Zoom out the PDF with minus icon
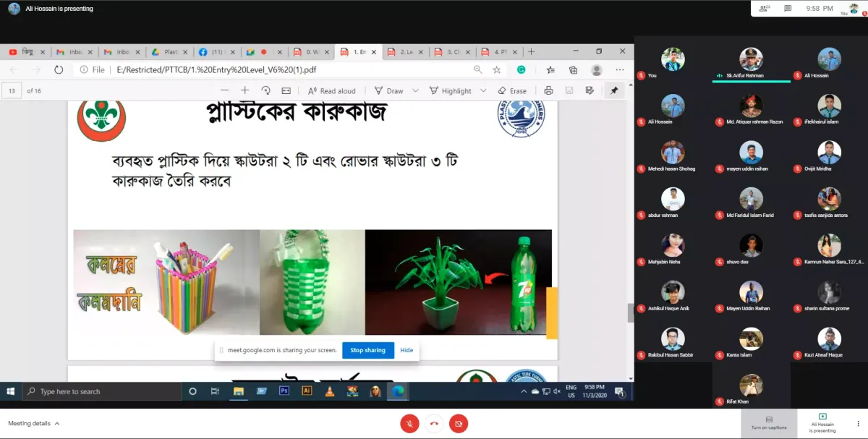Viewport: 868px width, 439px height. (x=224, y=90)
